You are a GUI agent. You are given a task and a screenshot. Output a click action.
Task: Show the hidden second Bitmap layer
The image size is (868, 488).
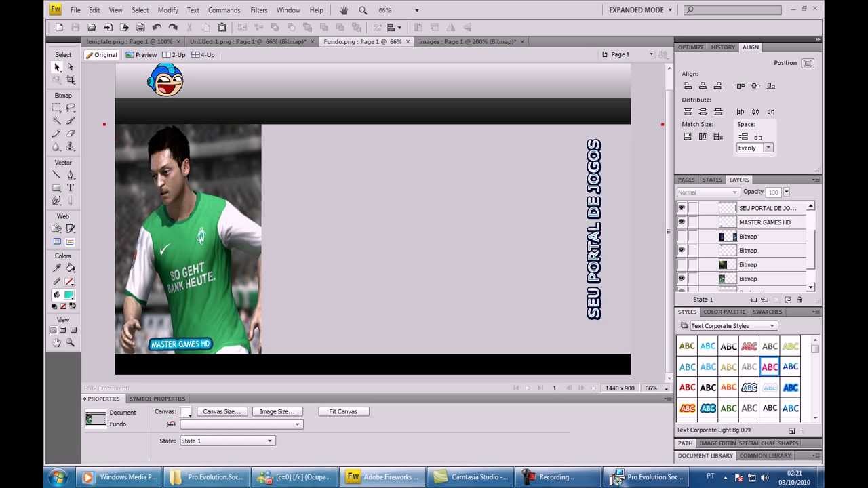[x=682, y=264]
